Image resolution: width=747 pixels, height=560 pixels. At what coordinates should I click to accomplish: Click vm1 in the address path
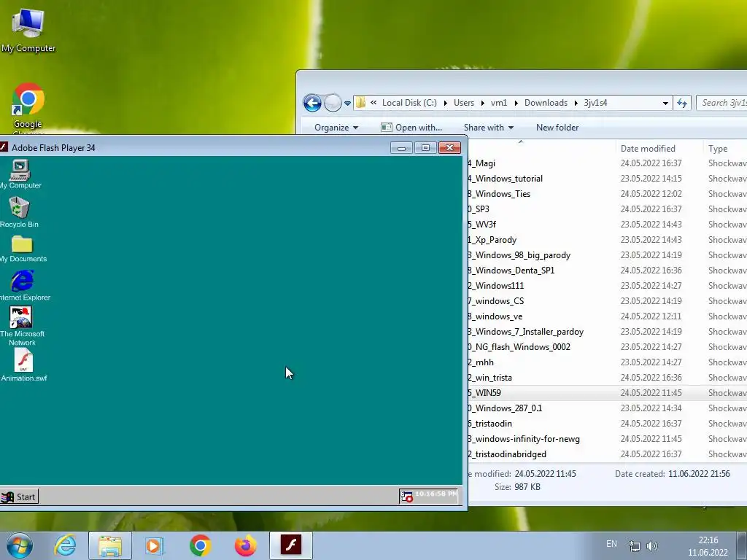pyautogui.click(x=499, y=103)
